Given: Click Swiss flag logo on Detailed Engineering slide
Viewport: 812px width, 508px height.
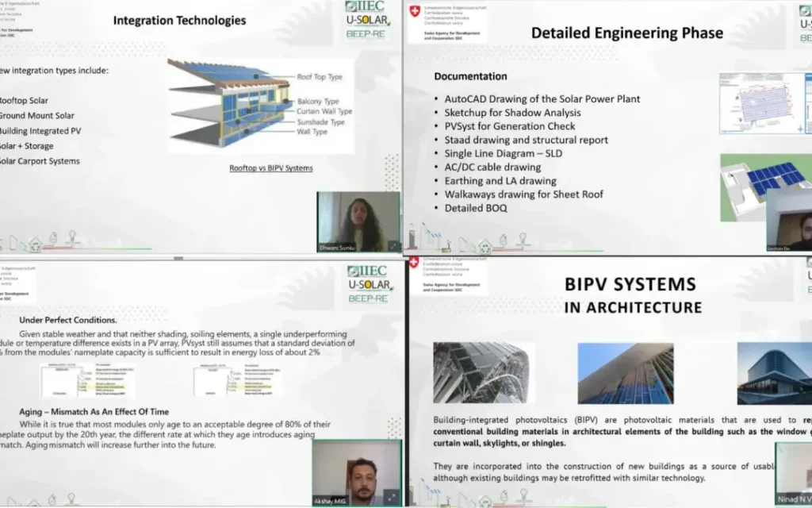Looking at the screenshot, I should click(414, 12).
